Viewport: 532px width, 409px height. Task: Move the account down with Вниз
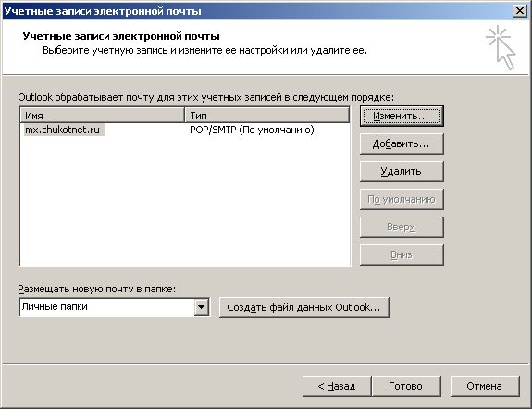pyautogui.click(x=402, y=254)
